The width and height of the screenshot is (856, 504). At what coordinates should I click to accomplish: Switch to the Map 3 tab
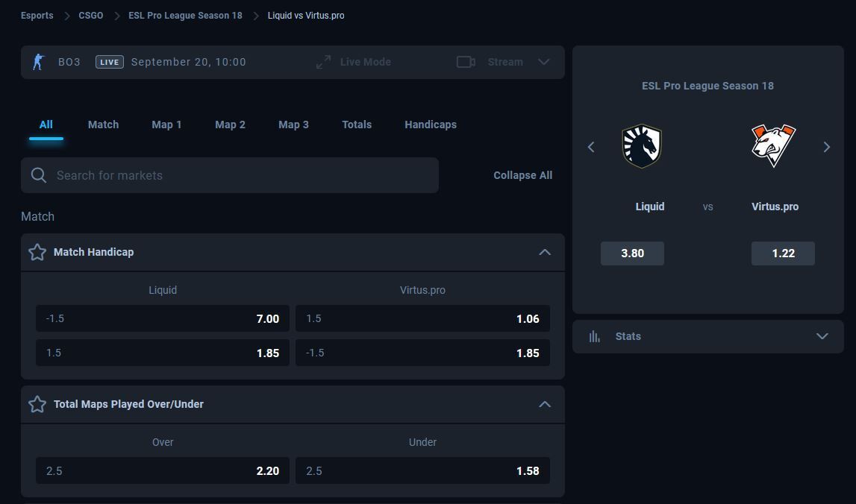pyautogui.click(x=293, y=125)
